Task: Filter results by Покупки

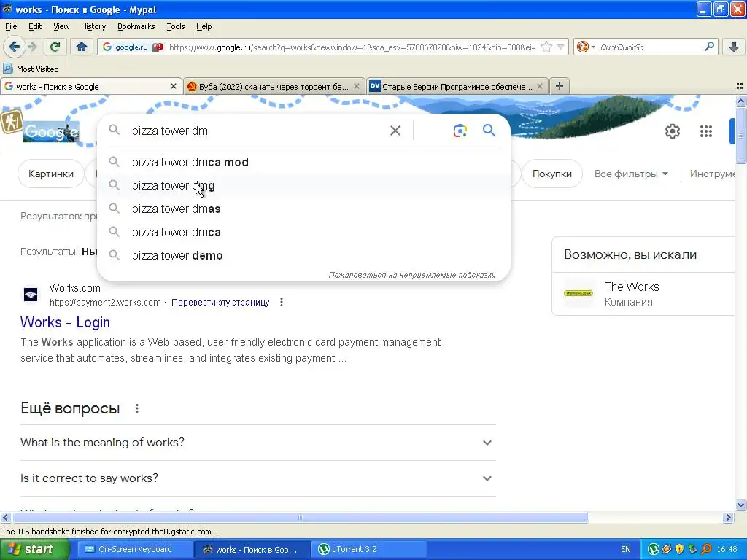Action: pos(551,174)
